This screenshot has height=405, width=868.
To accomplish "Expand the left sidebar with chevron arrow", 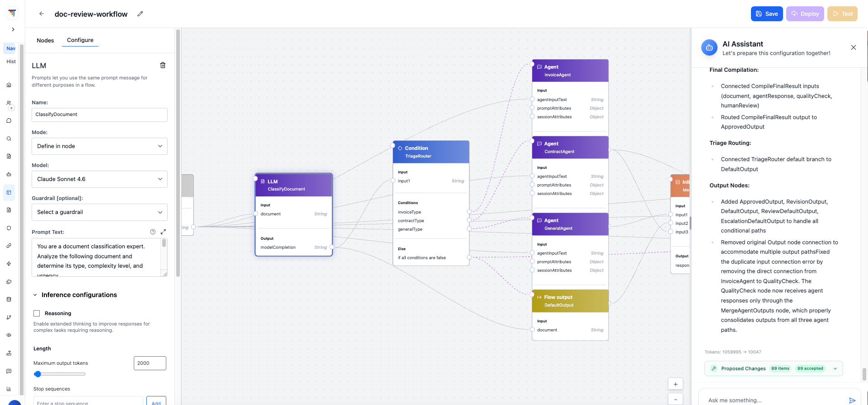I will click(13, 29).
